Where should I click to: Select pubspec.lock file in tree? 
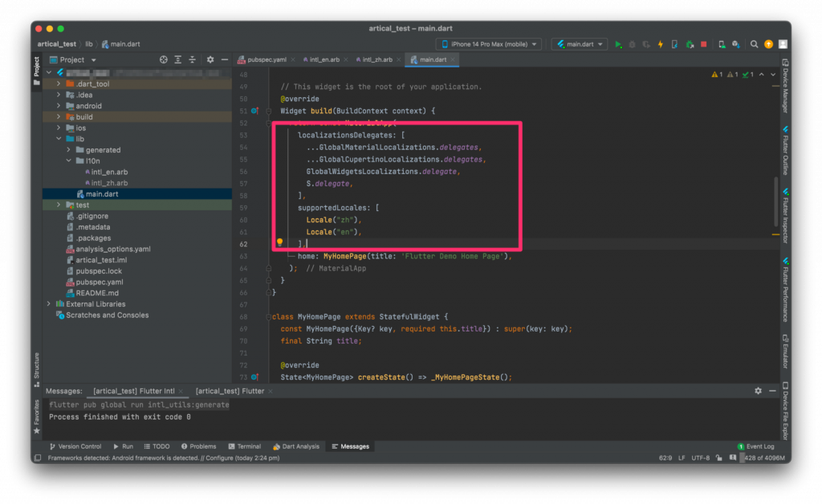coord(99,271)
